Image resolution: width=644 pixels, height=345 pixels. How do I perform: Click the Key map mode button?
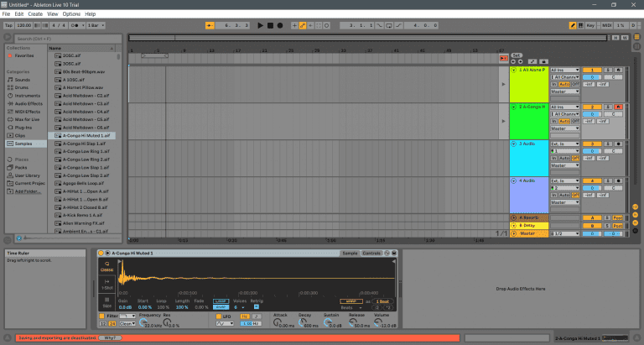tap(590, 25)
